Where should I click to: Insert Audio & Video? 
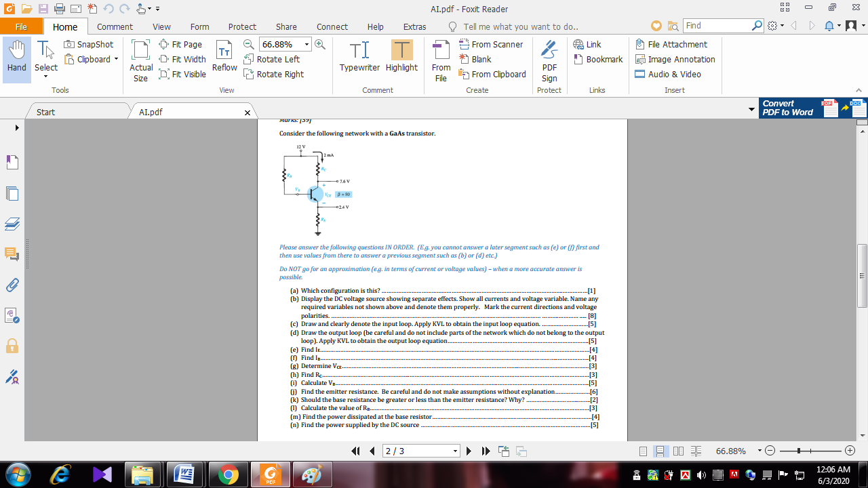click(668, 74)
